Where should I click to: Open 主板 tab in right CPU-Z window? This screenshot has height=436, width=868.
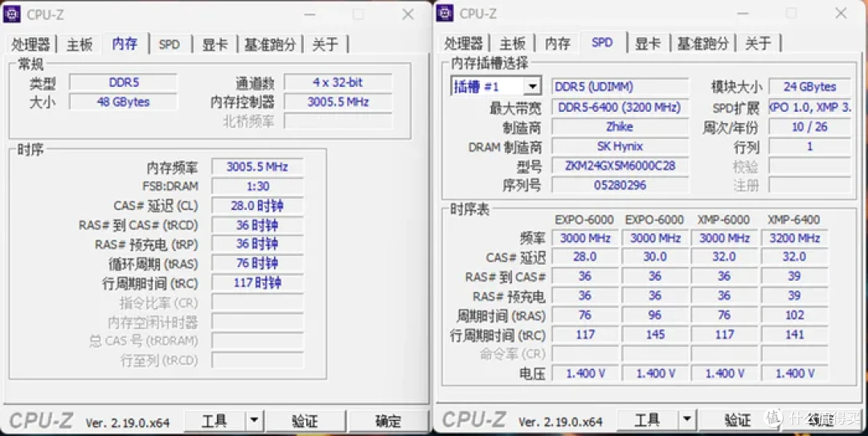[512, 43]
